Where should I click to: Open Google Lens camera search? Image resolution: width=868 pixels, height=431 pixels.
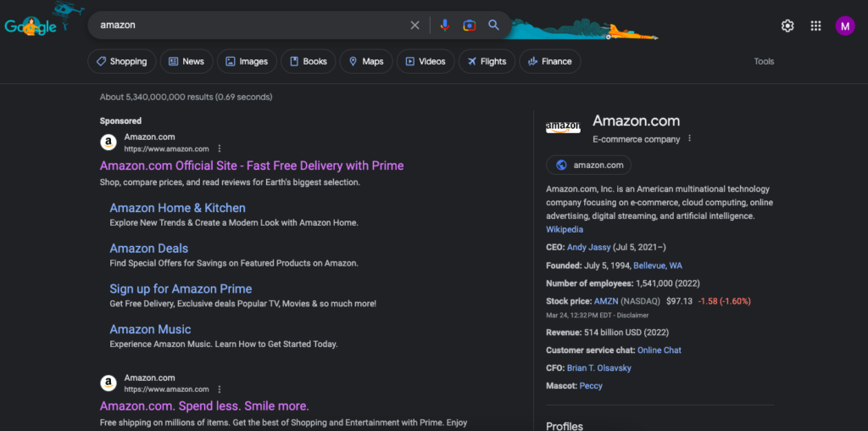[x=470, y=25]
